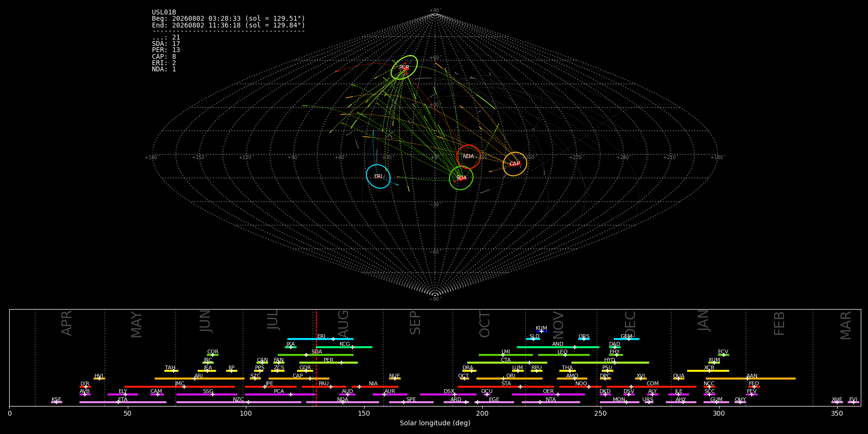This screenshot has width=868, height=434.
Task: Select the NTA pink shower bar
Action: click(x=551, y=402)
